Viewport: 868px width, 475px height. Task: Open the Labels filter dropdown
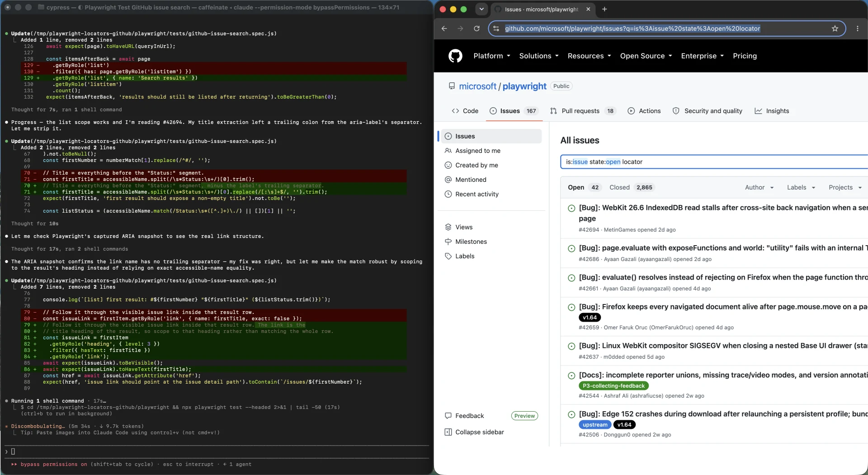coord(801,187)
